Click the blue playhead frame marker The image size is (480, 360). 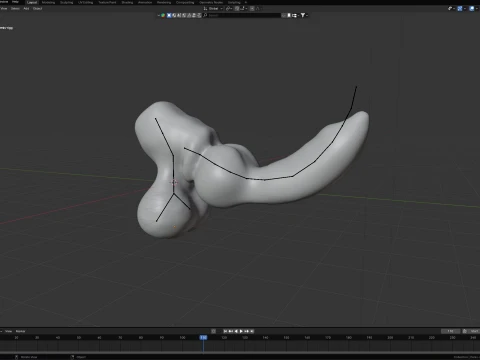(x=203, y=338)
